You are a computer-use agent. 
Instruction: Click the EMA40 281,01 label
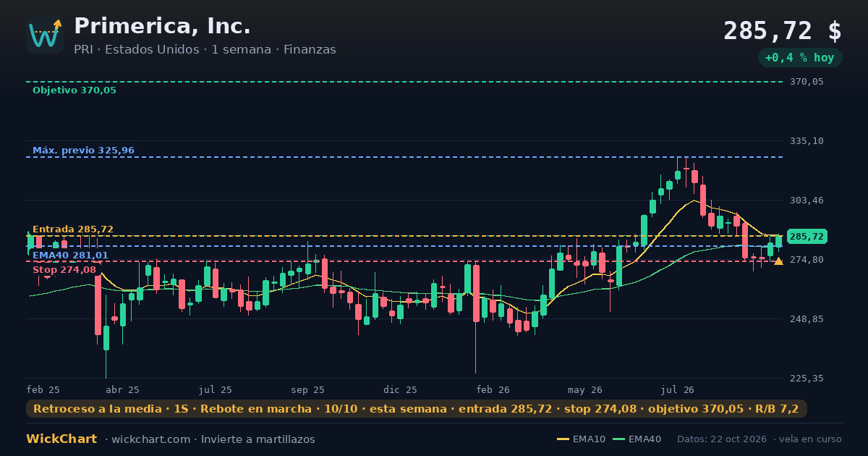point(70,255)
